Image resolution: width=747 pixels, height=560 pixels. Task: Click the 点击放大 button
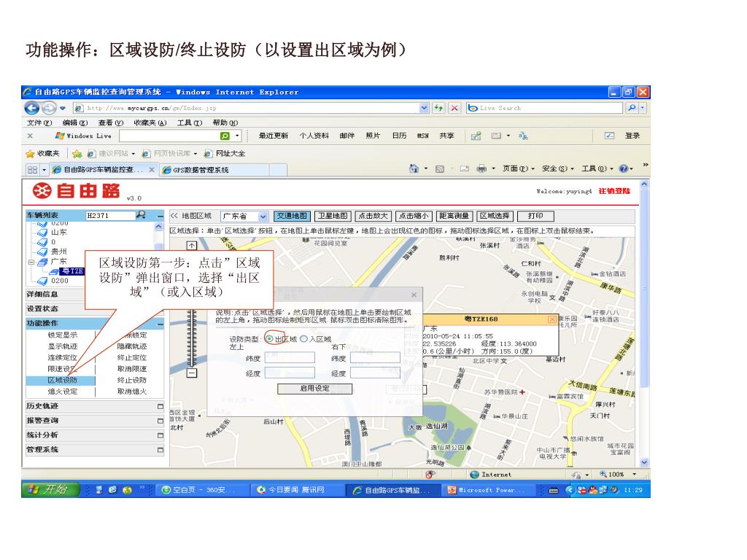pos(373,216)
